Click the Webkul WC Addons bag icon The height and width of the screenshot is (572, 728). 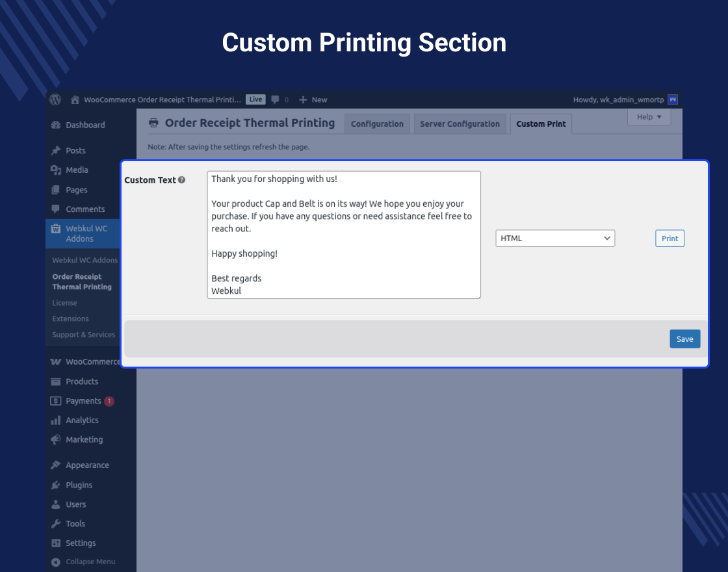tap(56, 228)
